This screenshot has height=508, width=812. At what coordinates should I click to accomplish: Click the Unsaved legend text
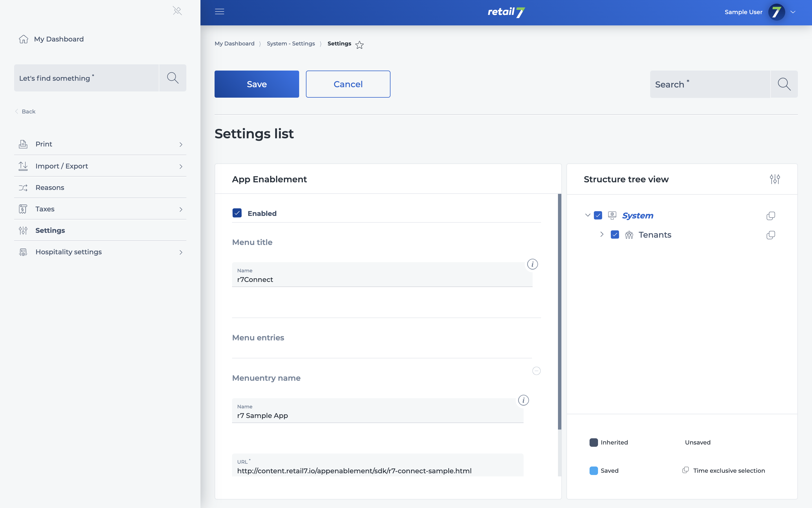[x=698, y=443]
